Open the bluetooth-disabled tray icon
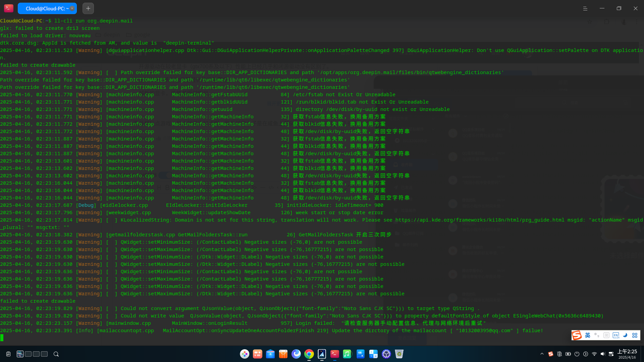644x362 pixels. click(x=559, y=354)
